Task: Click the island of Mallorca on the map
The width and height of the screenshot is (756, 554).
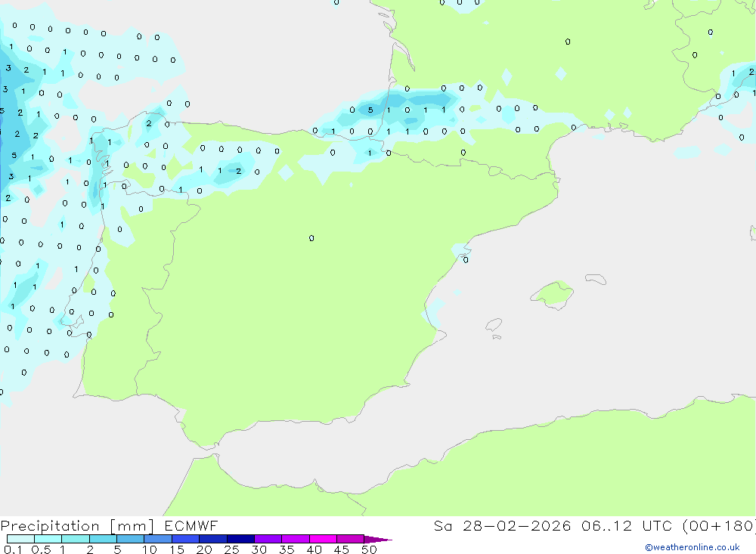Action: [x=553, y=293]
